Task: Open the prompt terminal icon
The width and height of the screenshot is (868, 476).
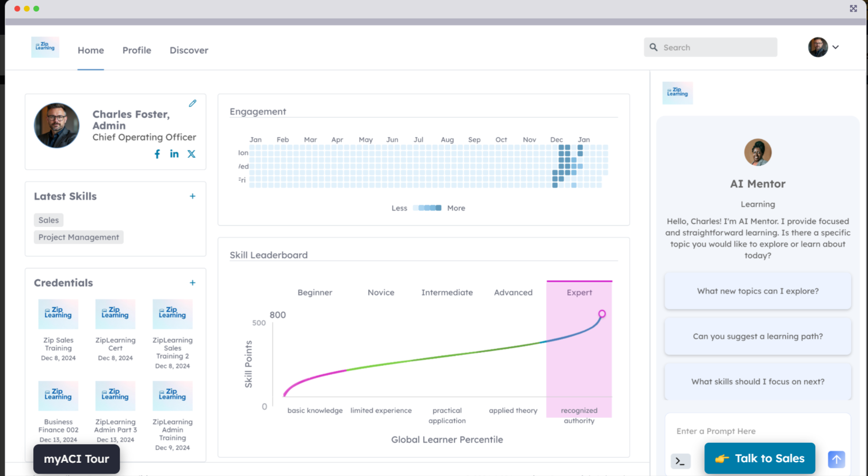Action: (680, 461)
